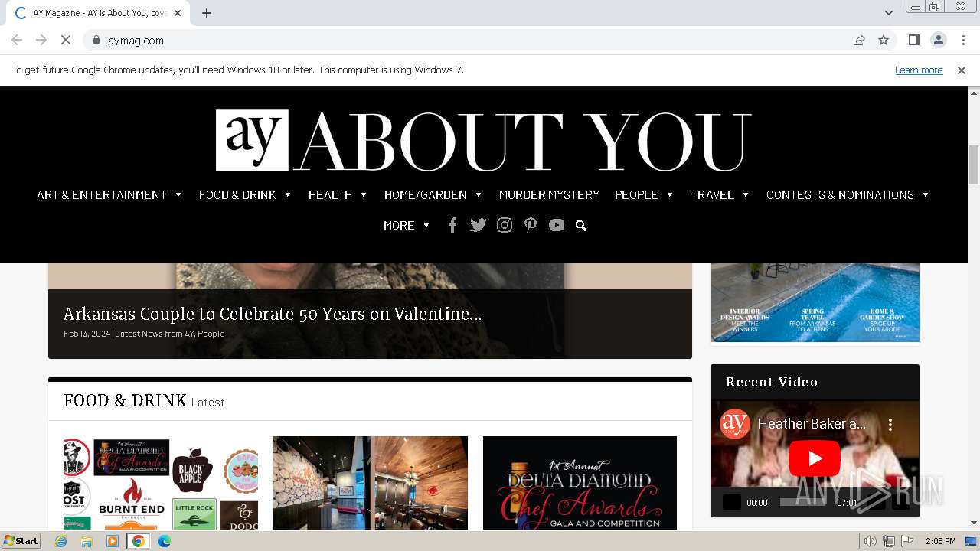
Task: Open Microsoft Edge from taskbar
Action: coord(164,541)
